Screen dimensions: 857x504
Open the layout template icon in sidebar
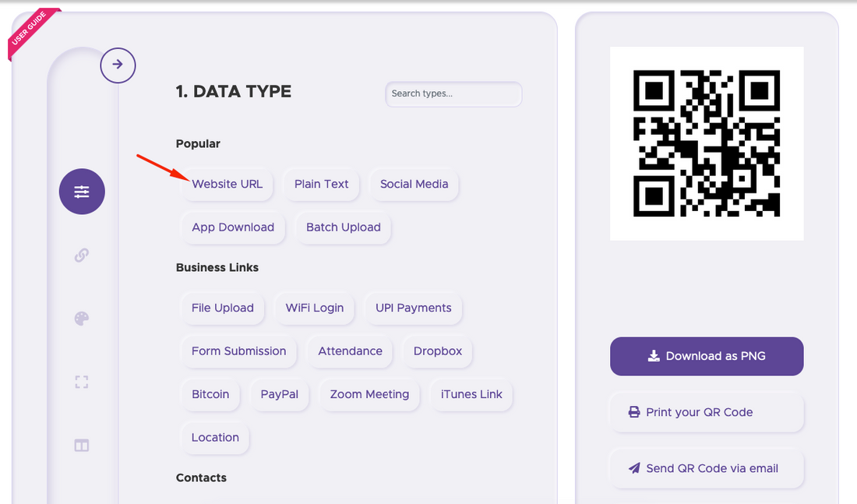(x=82, y=446)
